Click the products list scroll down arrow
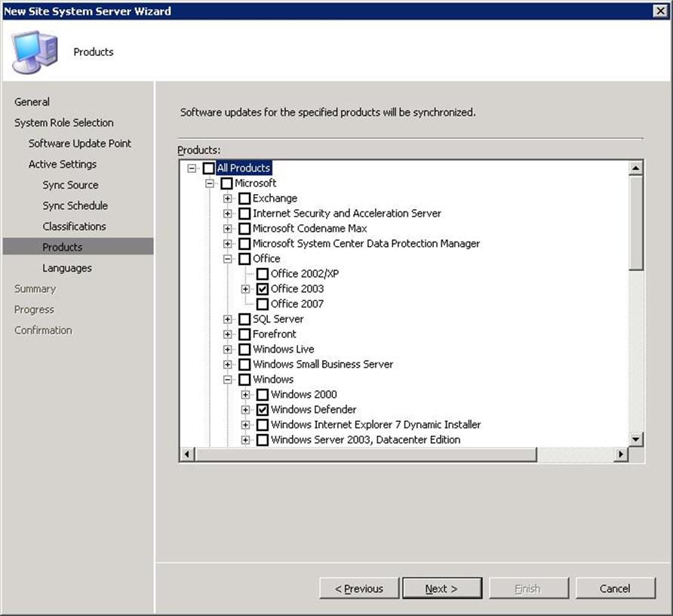This screenshot has height=616, width=673. [x=636, y=439]
